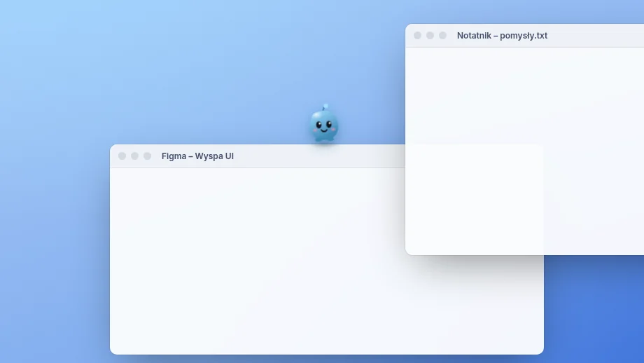Minimize the Notatnik window using its middle dot
644x363 pixels.
[x=430, y=36]
